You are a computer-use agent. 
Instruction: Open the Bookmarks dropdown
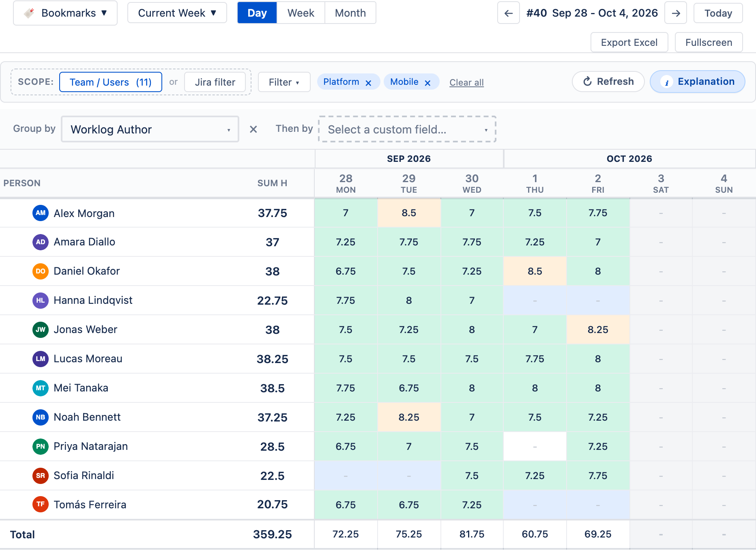tap(65, 13)
